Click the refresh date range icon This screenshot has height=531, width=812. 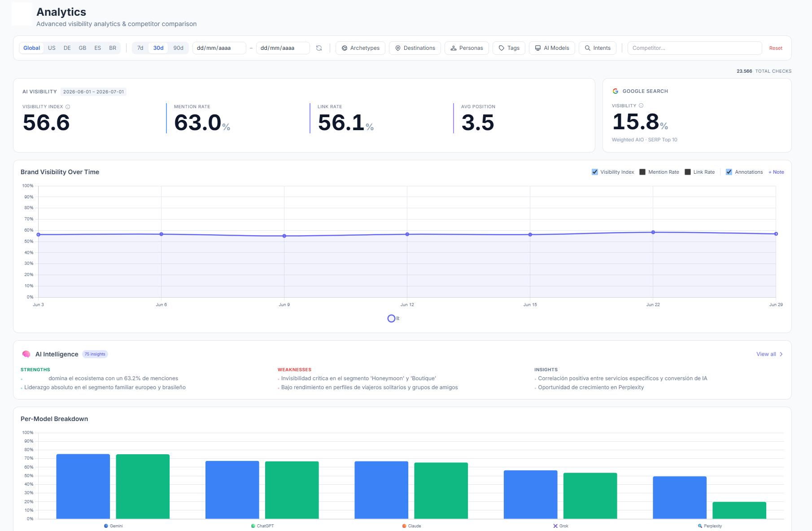[x=319, y=48]
